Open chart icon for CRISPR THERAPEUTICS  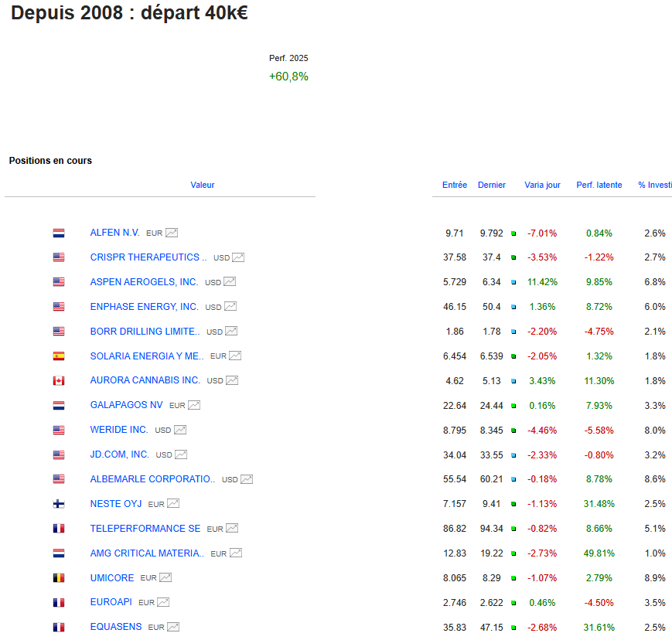click(238, 257)
